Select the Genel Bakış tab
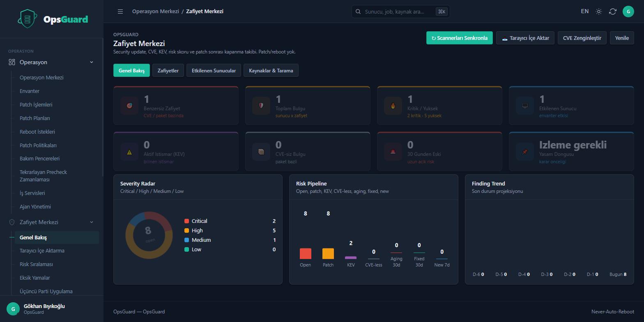 [131, 70]
